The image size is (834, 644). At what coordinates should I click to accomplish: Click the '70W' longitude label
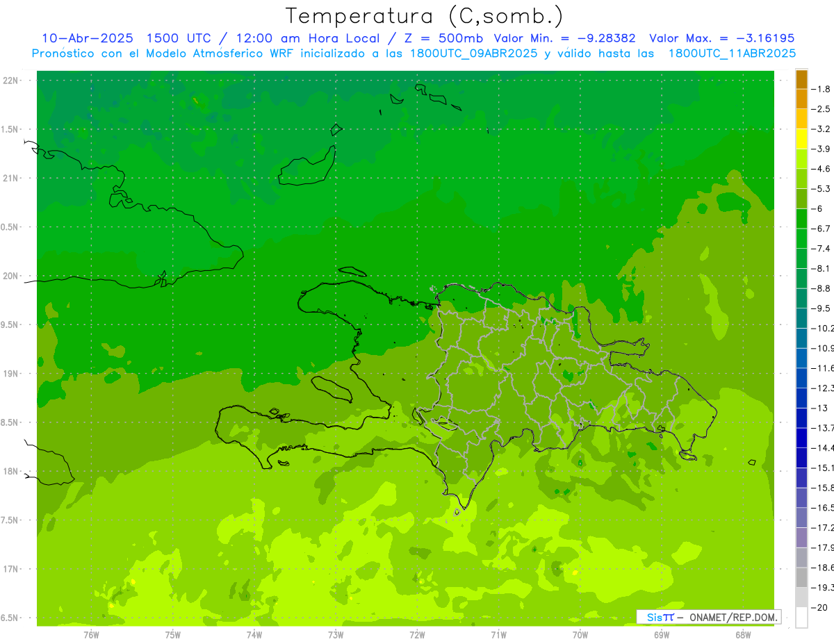click(x=580, y=634)
